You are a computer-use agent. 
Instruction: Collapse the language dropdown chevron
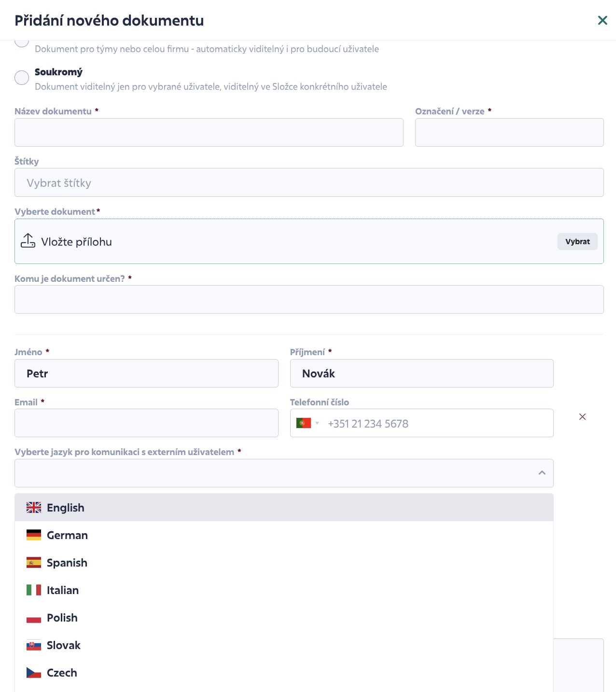click(x=542, y=473)
